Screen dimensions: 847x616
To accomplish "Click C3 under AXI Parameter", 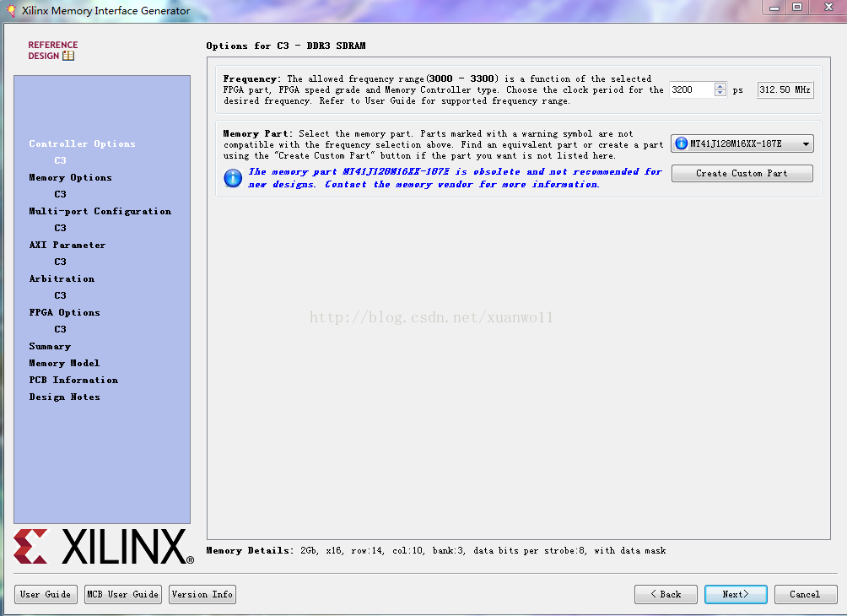I will point(60,262).
